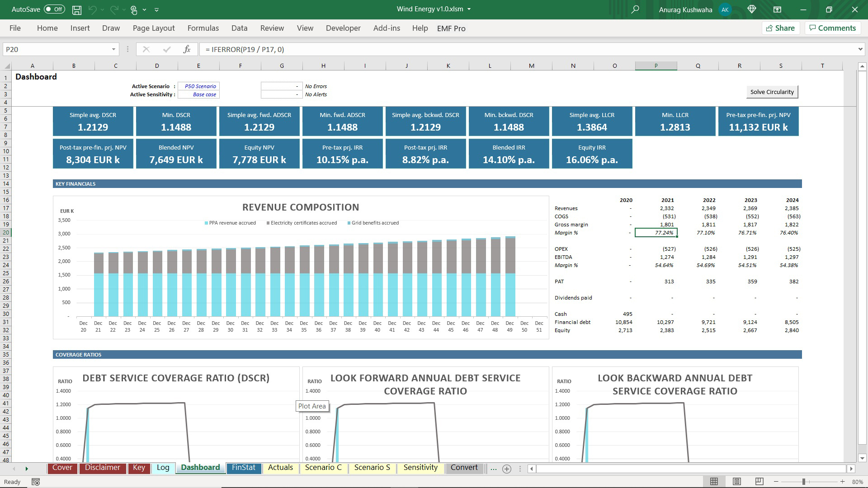
Task: Open the Name Box dropdown arrow
Action: [113, 49]
